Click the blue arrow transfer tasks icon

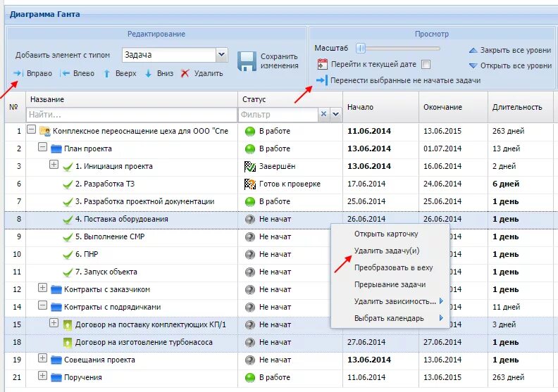(x=322, y=80)
